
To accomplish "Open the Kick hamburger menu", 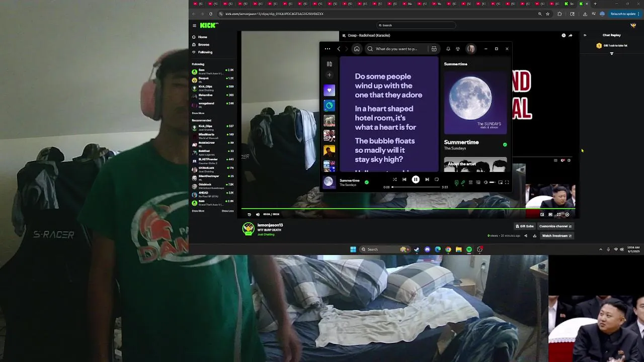I will click(x=194, y=25).
